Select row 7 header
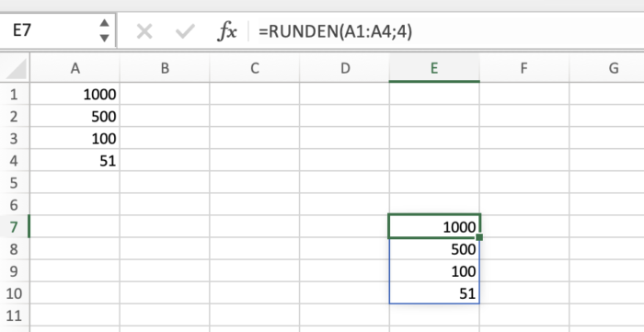This screenshot has height=332, width=644. click(x=15, y=226)
